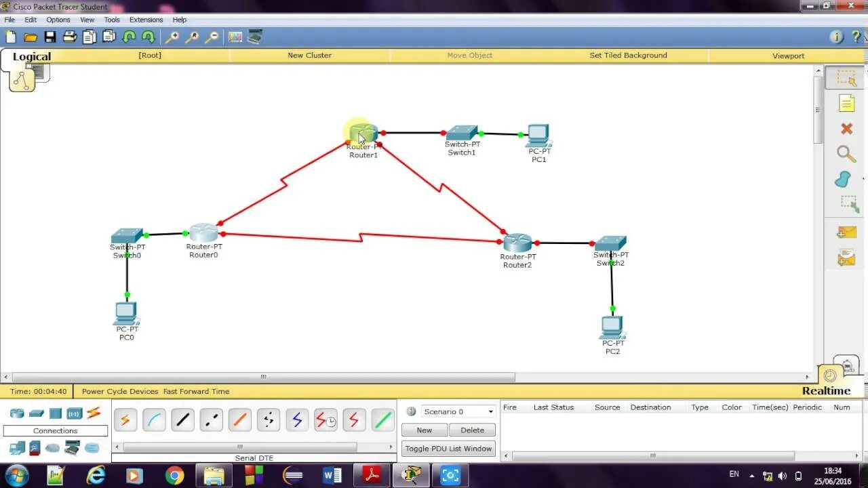Screen dimensions: 868x488
Task: Click workspace horizontal scrollbar
Action: 263,377
